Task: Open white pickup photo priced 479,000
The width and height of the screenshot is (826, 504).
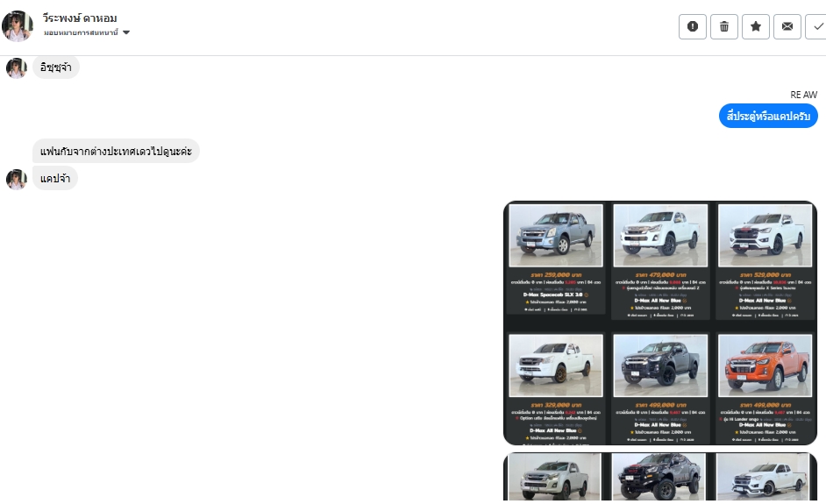Action: tap(660, 236)
